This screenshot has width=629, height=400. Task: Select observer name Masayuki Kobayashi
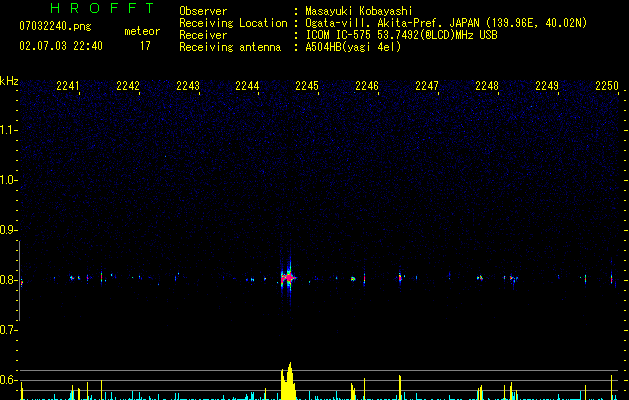pyautogui.click(x=359, y=11)
